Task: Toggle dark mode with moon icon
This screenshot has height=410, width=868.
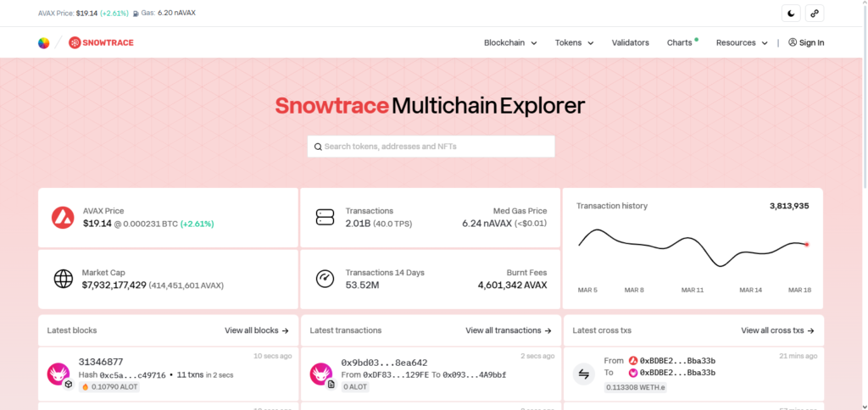Action: tap(791, 14)
